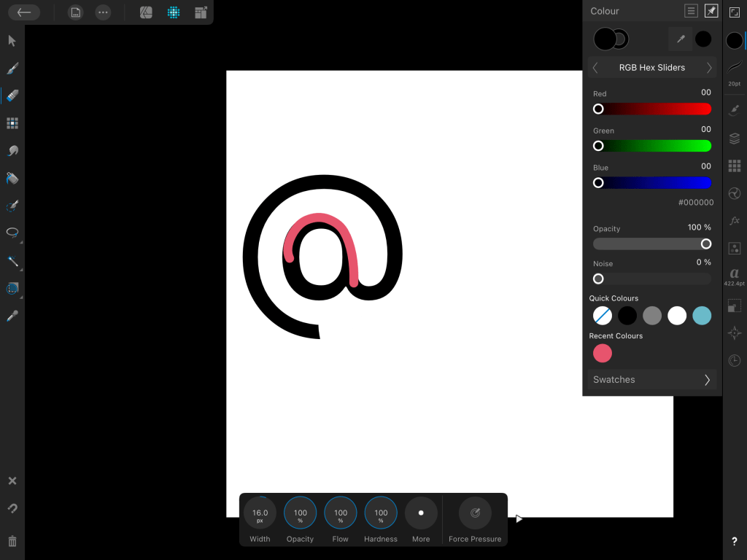Toggle pin on the Colour panel
This screenshot has height=560, width=747.
pyautogui.click(x=711, y=11)
